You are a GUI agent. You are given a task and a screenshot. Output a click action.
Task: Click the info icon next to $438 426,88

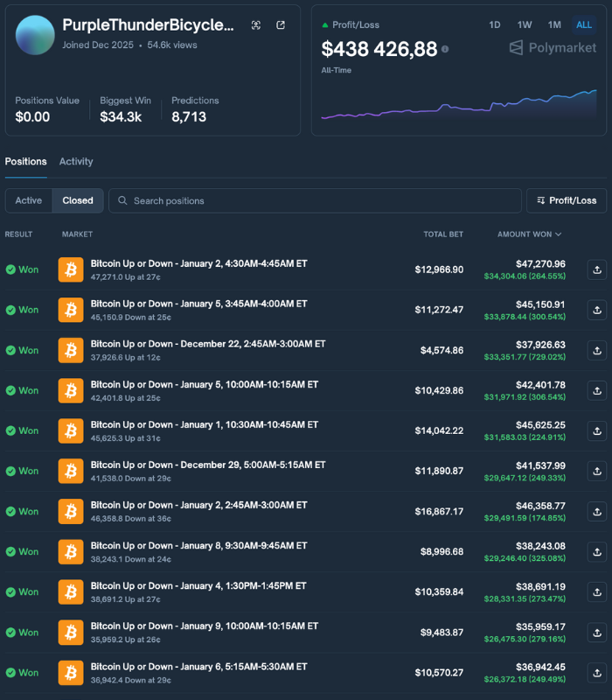[445, 49]
